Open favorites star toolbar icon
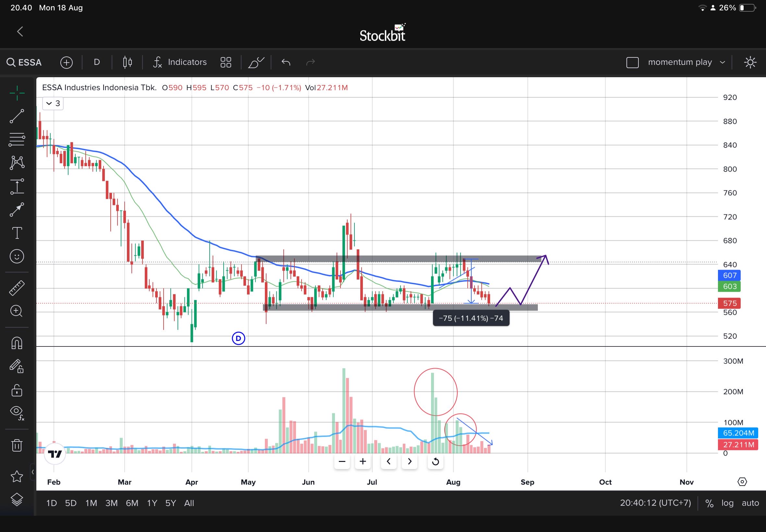The width and height of the screenshot is (766, 532). 17,477
